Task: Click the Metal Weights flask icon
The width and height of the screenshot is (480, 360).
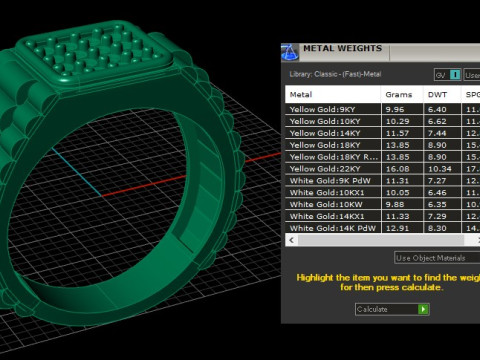Action: [290, 52]
